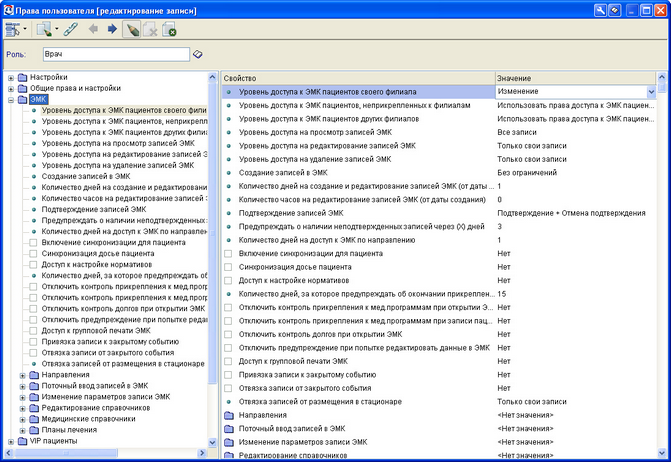Select the Изменение параметров записи folder icon in right table
Viewport: 671px width, 462px height.
[x=229, y=442]
